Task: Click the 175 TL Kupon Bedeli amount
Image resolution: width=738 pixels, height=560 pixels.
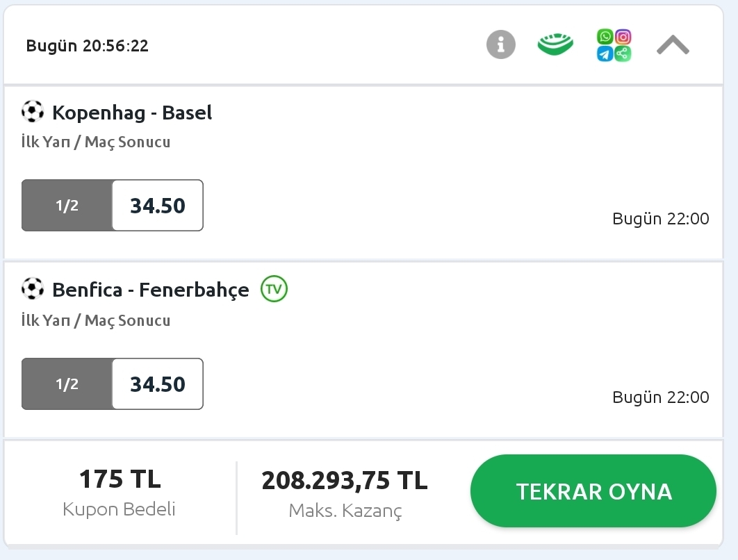Action: click(120, 479)
